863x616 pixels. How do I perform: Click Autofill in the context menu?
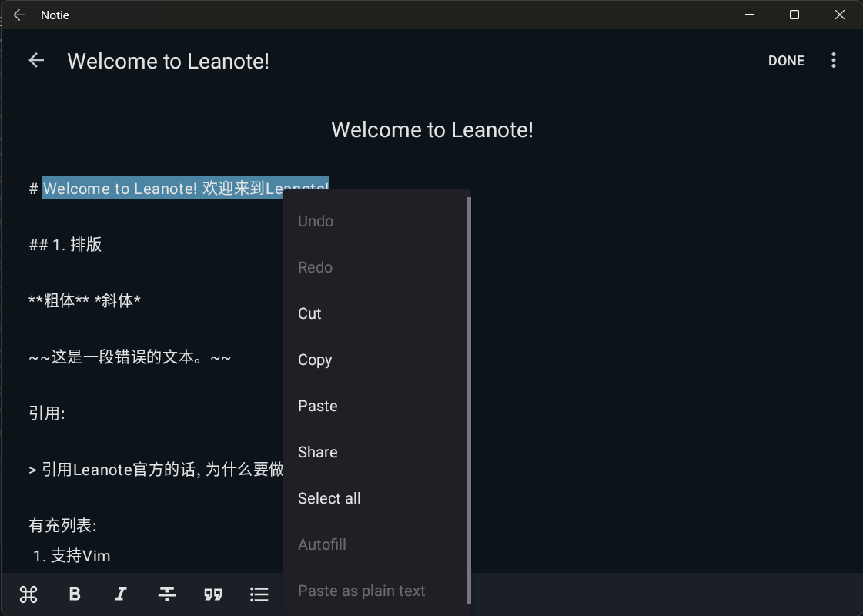click(x=376, y=544)
